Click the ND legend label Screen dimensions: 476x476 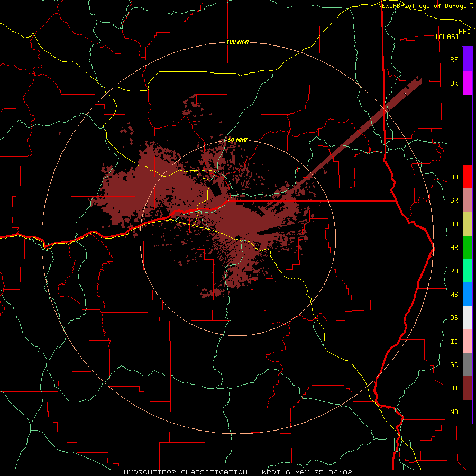coord(454,412)
